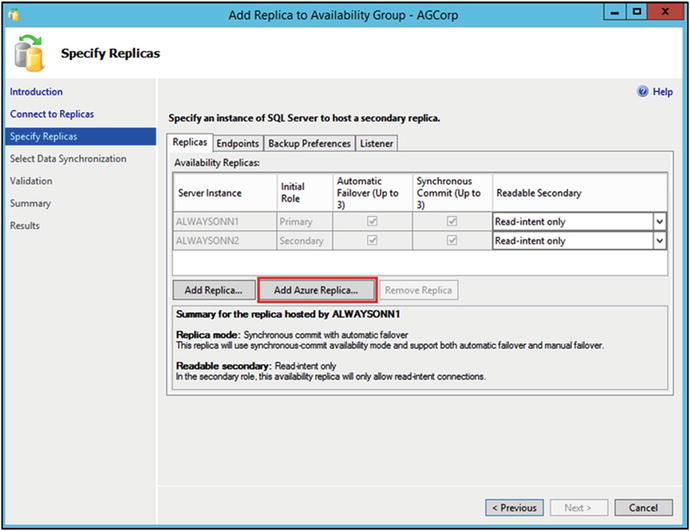Open Readable Secondary dropdown for ALWAYSONN1

[x=659, y=222]
